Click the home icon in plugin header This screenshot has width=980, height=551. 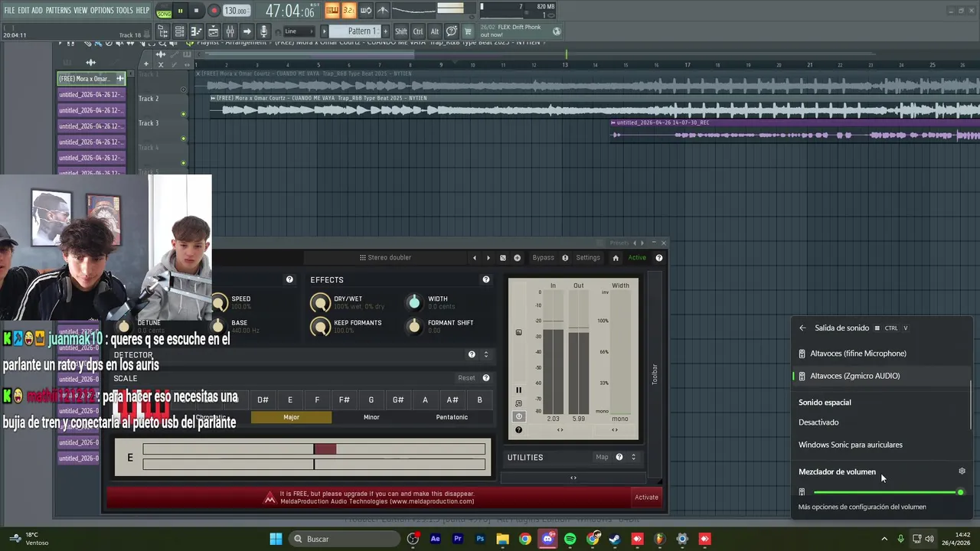(616, 258)
